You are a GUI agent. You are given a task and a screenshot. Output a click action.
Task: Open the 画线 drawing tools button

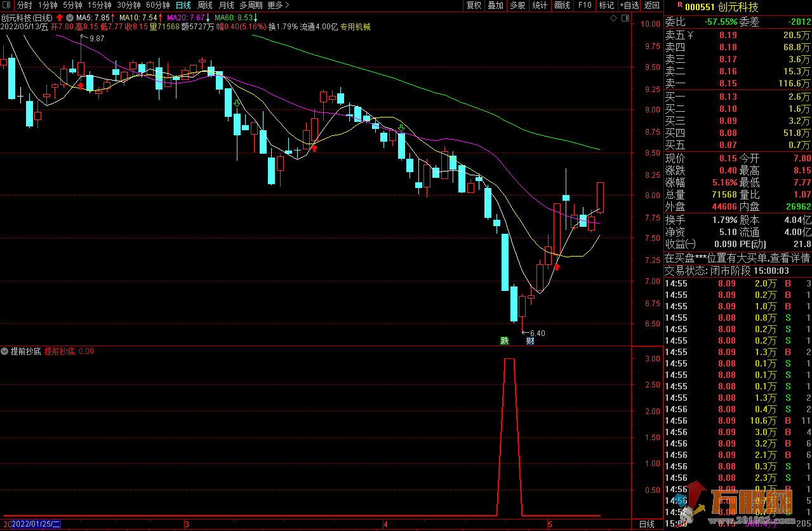tap(562, 5)
